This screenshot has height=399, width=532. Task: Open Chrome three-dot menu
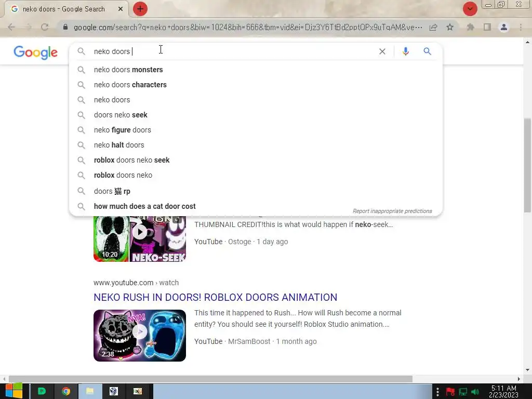(521, 27)
